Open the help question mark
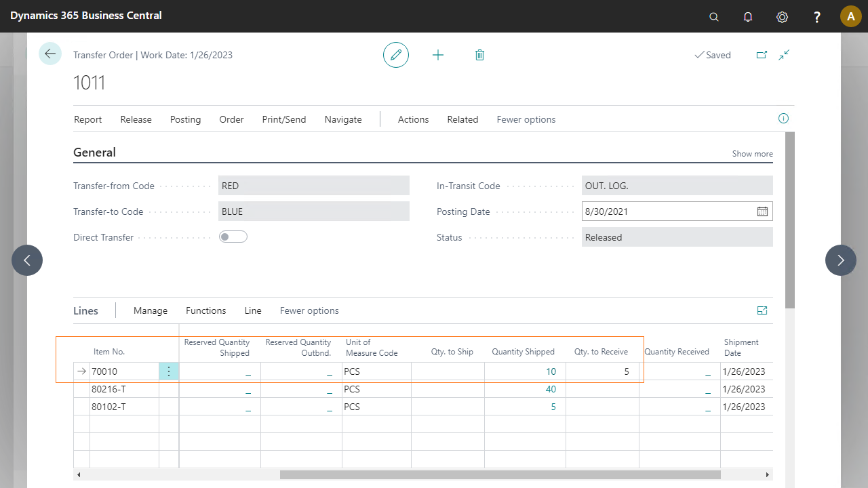Screen dimensions: 868x488 coord(817,16)
